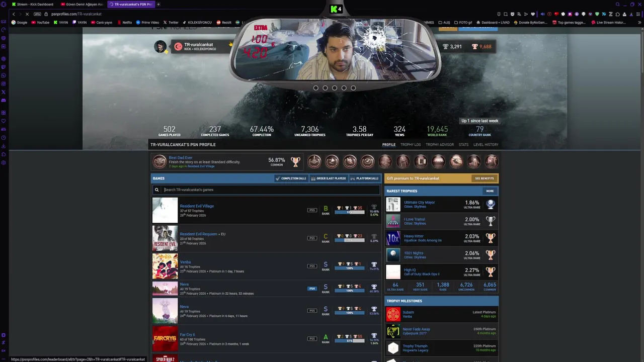Screen dimensions: 644x362
Task: Click the 79 Country Rank stat
Action: [x=479, y=131]
